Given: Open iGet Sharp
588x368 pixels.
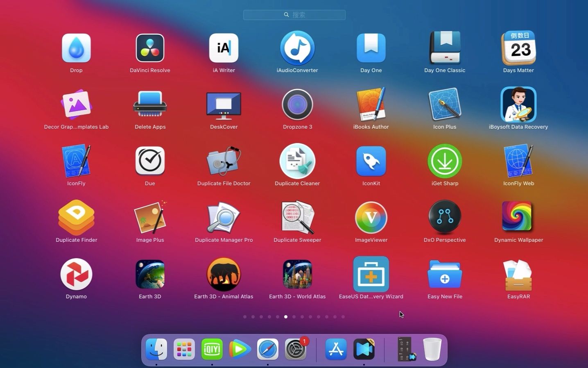Looking at the screenshot, I should coord(445,161).
